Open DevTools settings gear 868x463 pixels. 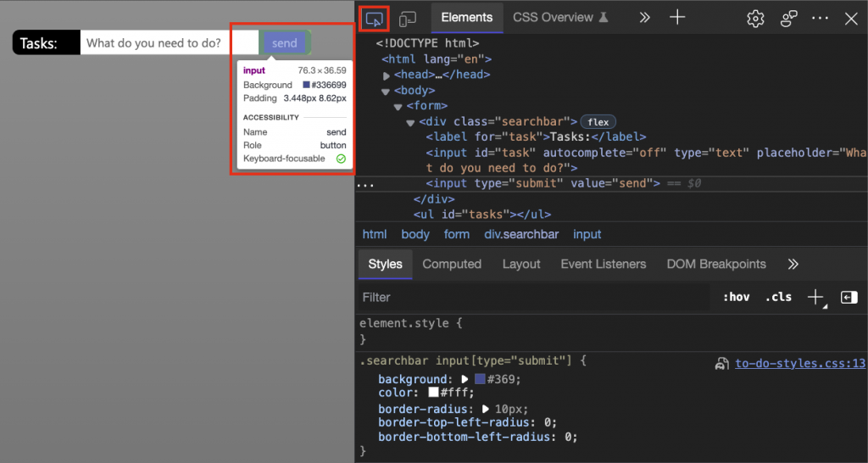point(755,19)
